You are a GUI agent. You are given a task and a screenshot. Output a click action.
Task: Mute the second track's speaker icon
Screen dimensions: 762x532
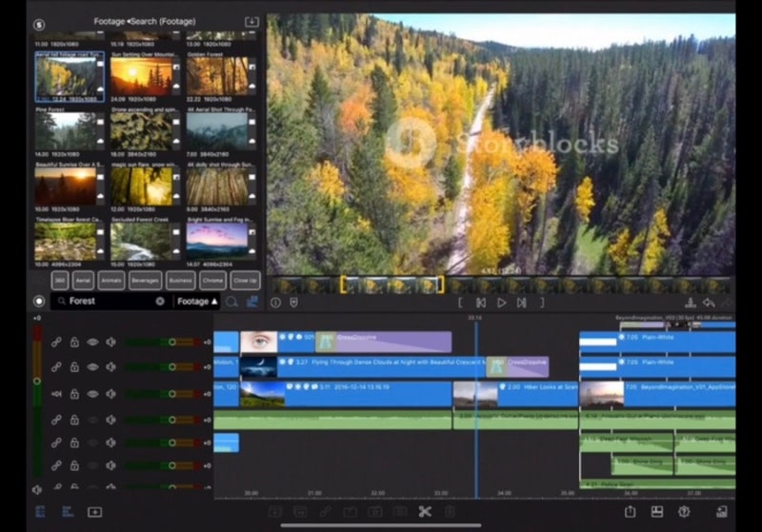(x=111, y=367)
